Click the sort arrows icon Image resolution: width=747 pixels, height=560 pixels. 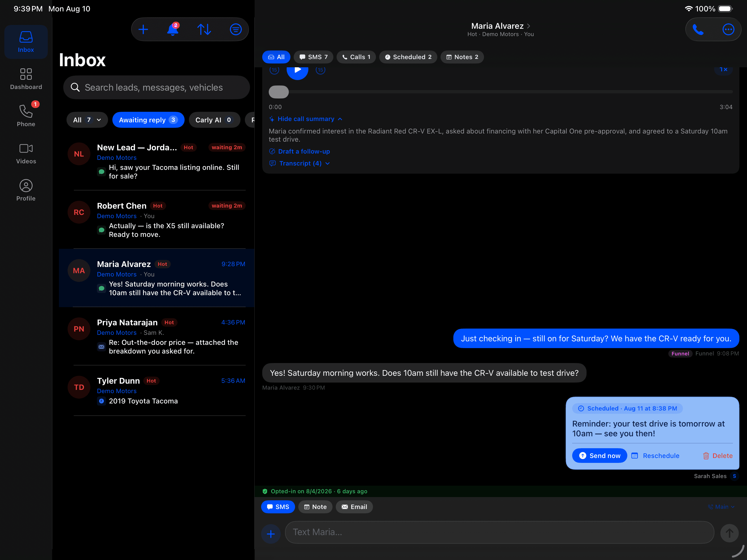click(204, 29)
